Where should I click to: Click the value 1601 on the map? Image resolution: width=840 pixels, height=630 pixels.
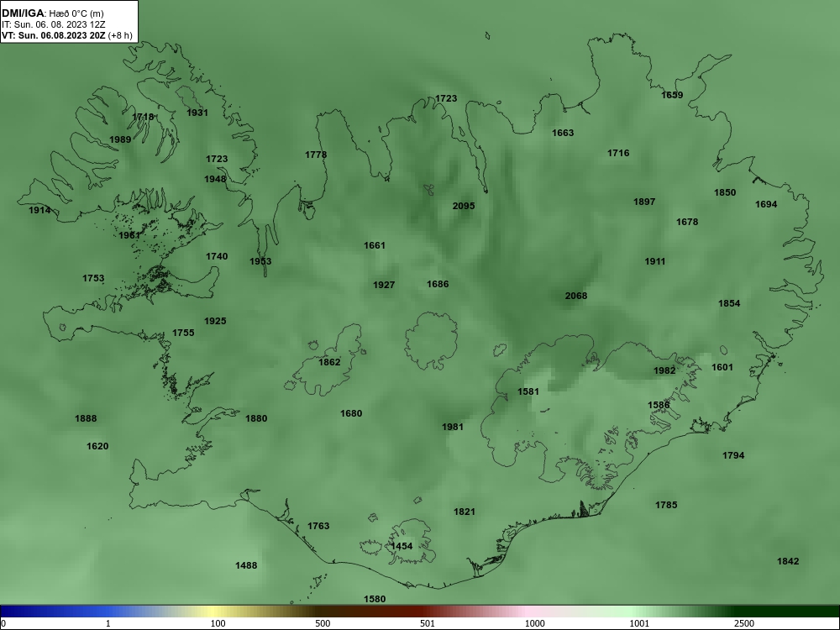pyautogui.click(x=722, y=368)
